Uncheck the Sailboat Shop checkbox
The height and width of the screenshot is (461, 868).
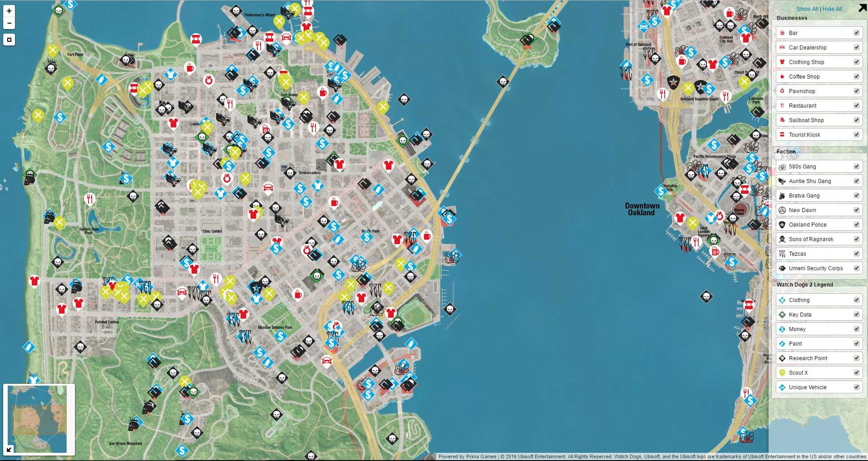pos(856,120)
